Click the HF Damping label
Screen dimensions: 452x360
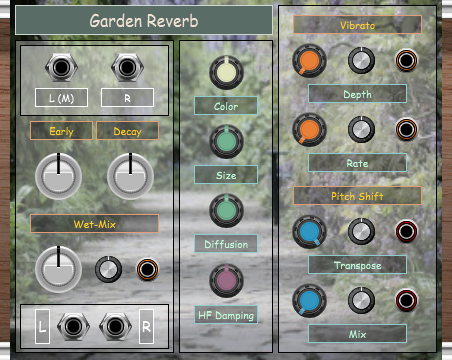(x=226, y=315)
